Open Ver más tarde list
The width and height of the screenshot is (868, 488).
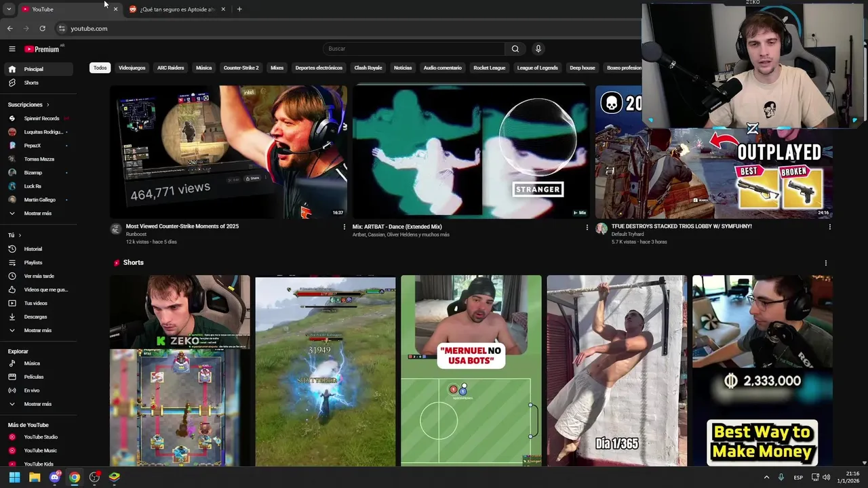coord(39,276)
